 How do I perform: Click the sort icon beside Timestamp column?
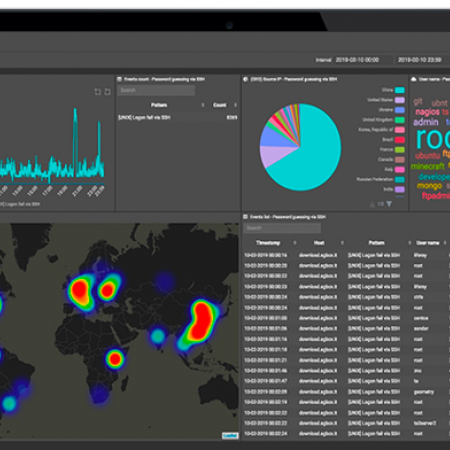coord(295,243)
